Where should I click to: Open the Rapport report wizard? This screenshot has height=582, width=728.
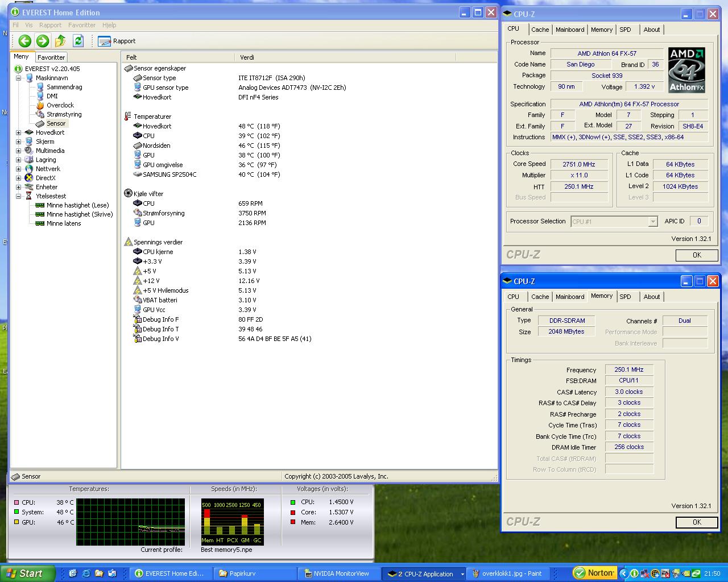point(117,41)
